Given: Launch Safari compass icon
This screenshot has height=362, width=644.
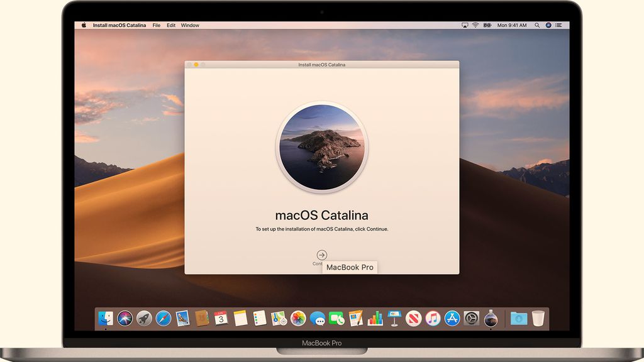Looking at the screenshot, I should pyautogui.click(x=163, y=318).
